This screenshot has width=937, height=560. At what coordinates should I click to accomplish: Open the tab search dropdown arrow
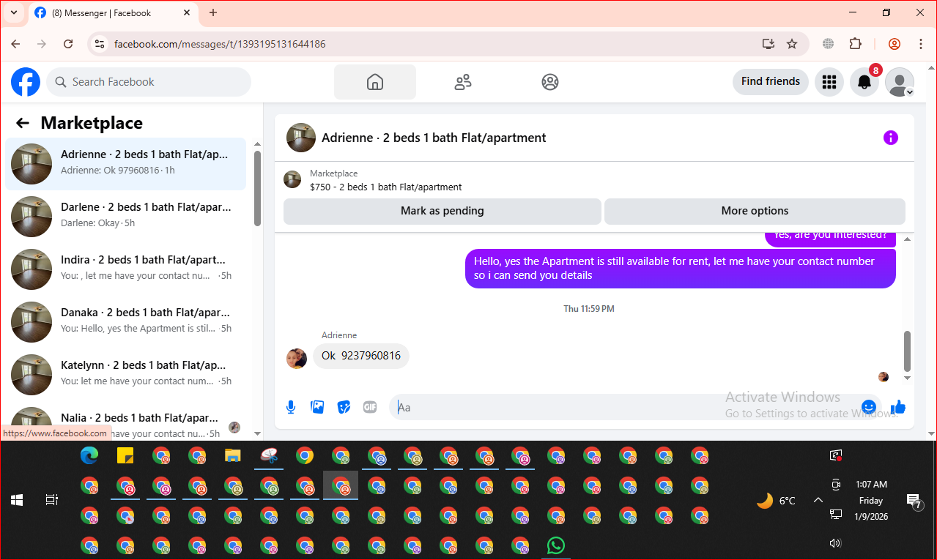(13, 12)
